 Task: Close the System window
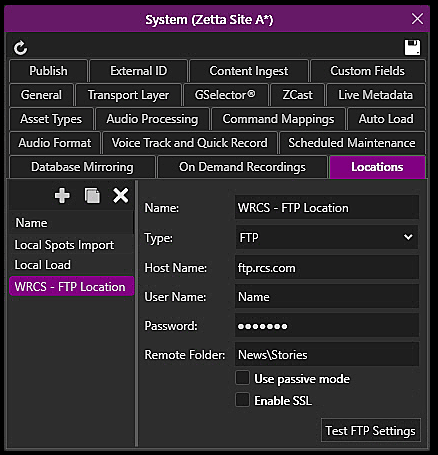click(417, 19)
